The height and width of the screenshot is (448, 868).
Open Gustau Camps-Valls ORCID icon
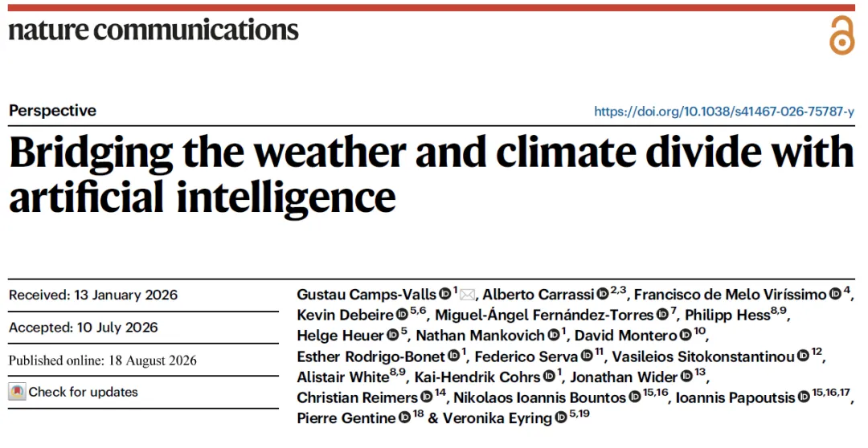445,294
